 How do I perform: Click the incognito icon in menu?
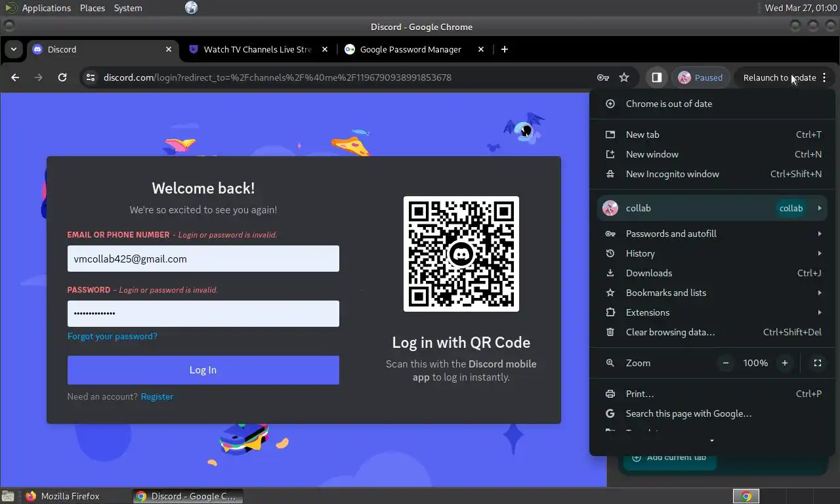tap(610, 174)
